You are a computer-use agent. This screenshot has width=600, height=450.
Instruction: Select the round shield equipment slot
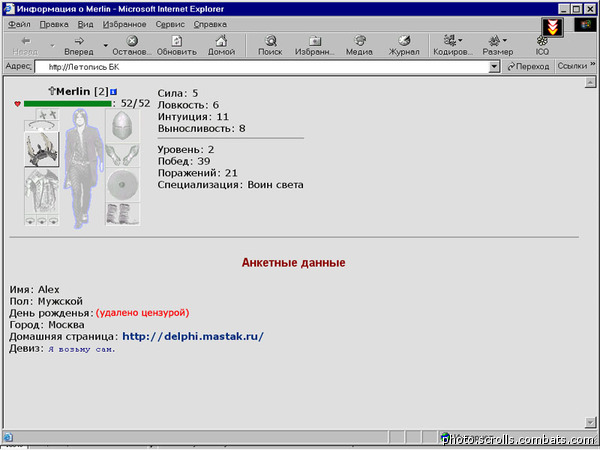122,185
